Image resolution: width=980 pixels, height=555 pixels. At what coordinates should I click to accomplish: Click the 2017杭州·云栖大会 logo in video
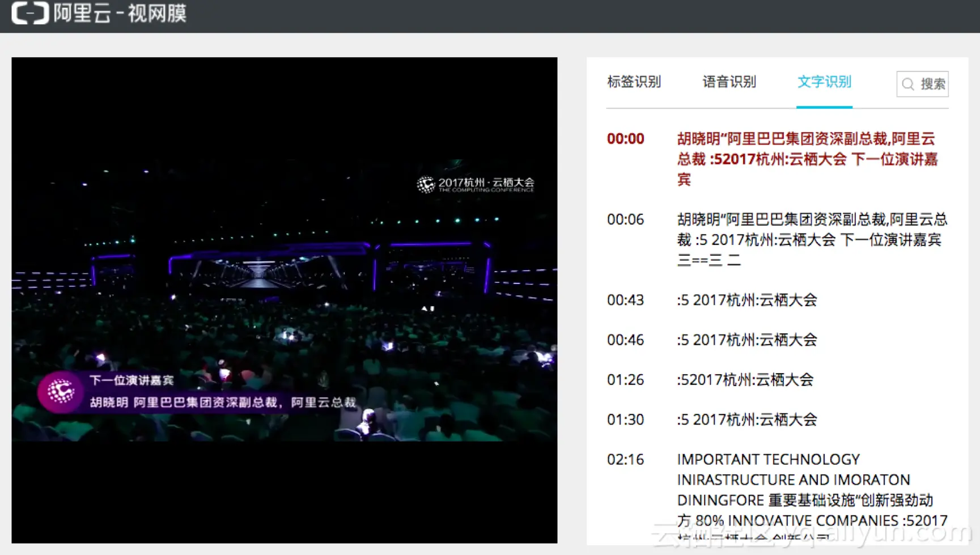[x=476, y=184]
